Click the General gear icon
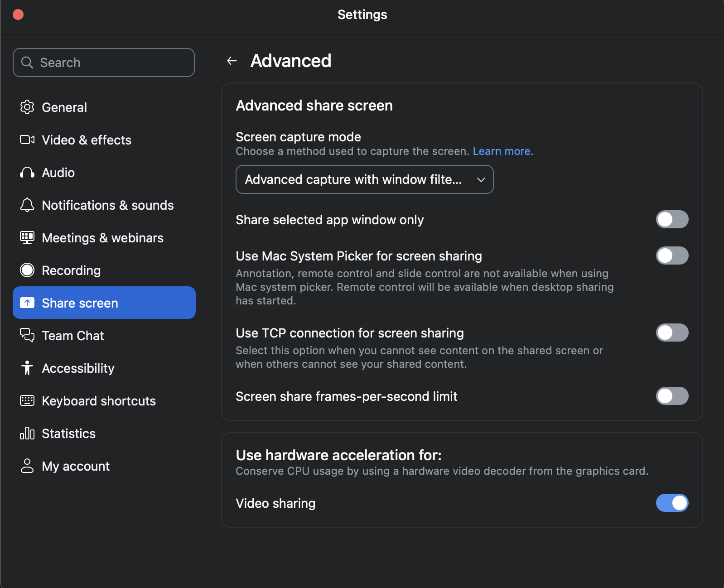 (27, 107)
